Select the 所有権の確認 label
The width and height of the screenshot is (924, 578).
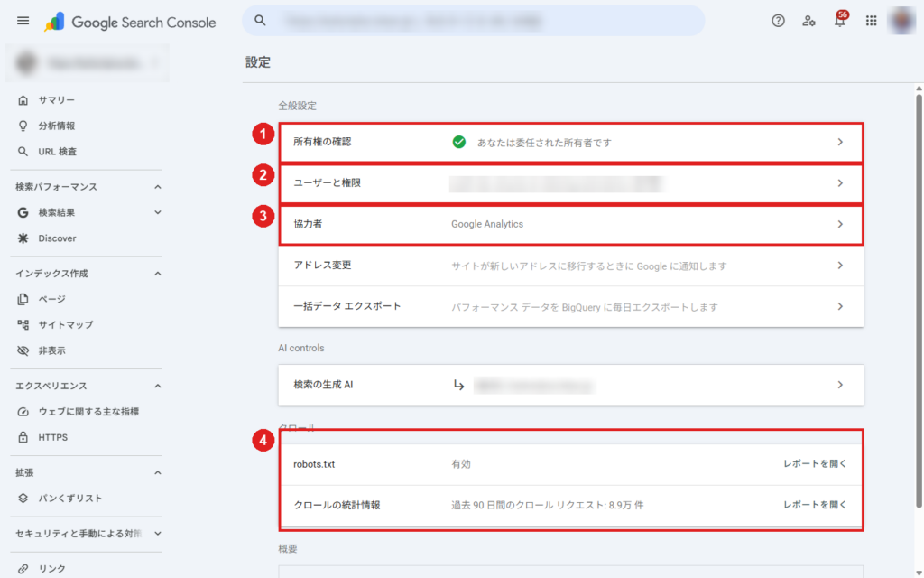click(322, 142)
